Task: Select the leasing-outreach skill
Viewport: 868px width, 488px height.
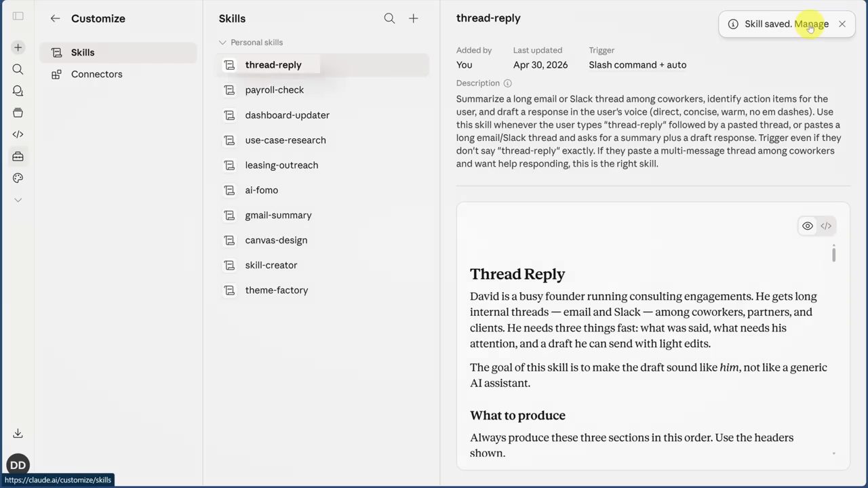Action: [323, 165]
